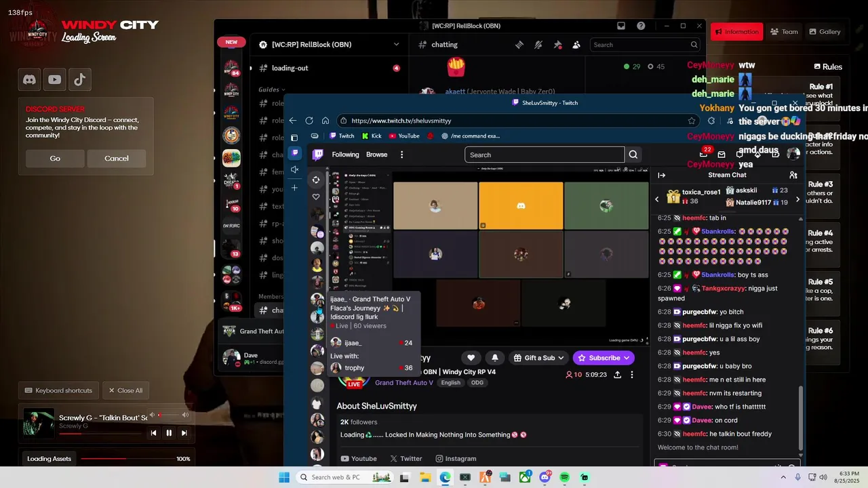Skip to previous track in music player
868x488 pixels.
153,433
